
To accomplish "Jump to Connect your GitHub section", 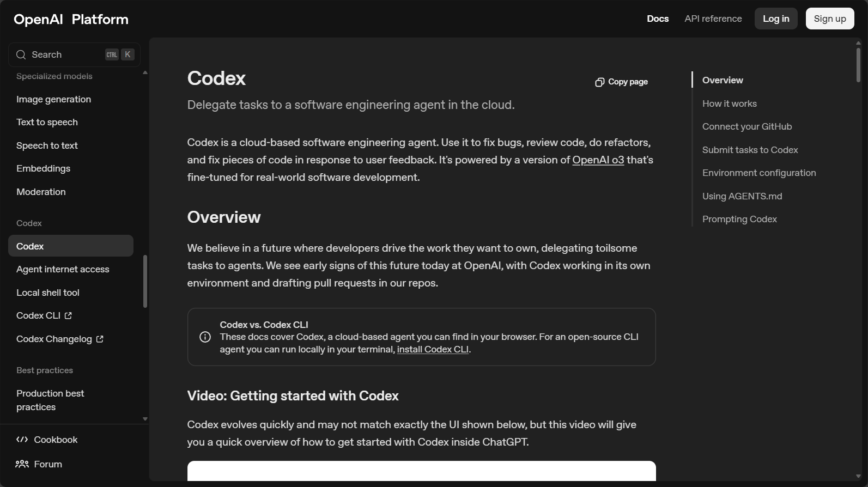I will pos(747,126).
